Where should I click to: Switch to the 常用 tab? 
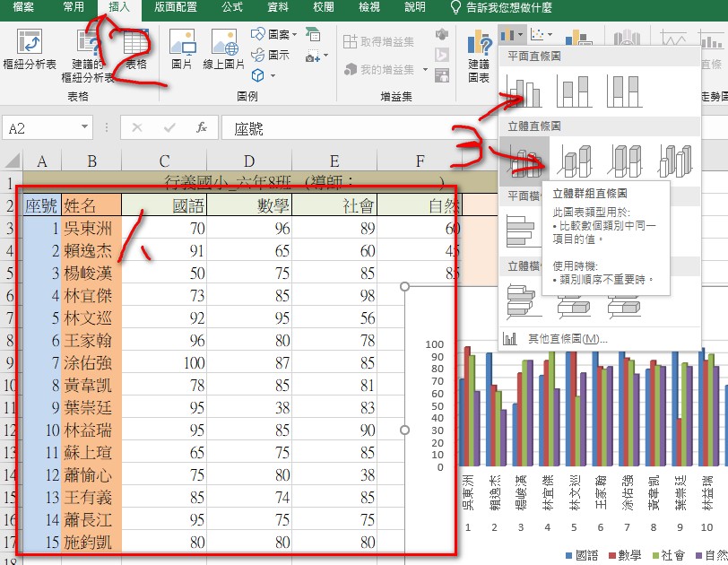74,7
